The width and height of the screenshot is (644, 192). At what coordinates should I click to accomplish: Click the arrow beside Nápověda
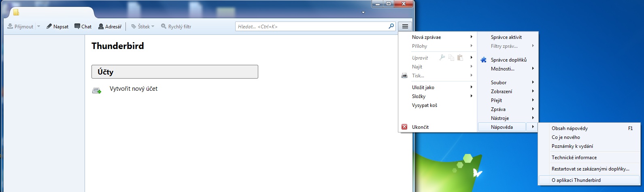pyautogui.click(x=533, y=127)
